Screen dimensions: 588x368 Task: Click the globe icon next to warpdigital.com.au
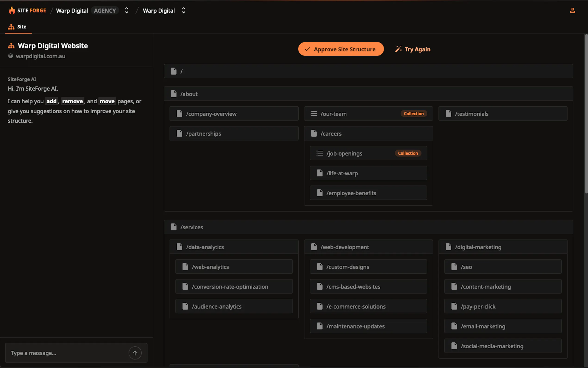10,56
